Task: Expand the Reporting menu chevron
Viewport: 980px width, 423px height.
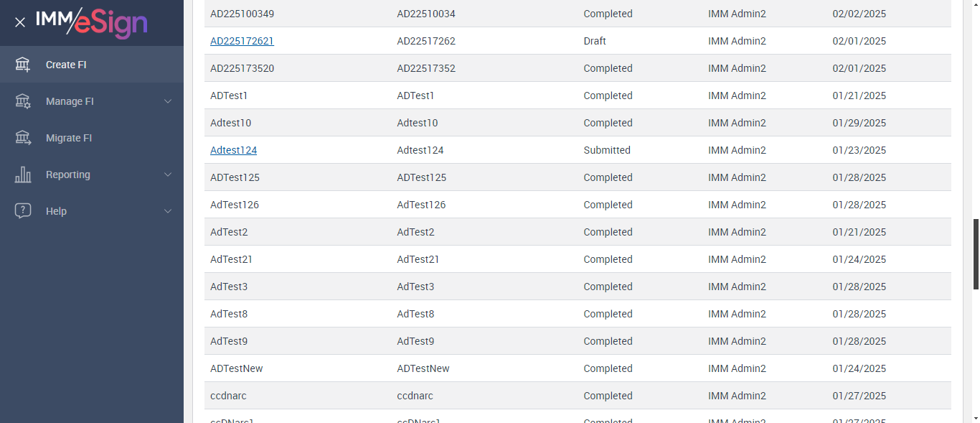Action: tap(168, 175)
